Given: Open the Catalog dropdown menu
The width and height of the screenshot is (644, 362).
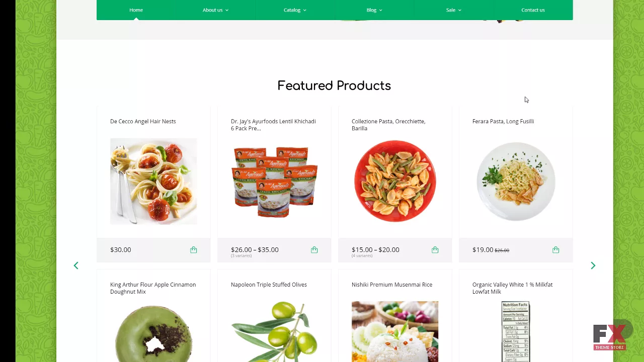Looking at the screenshot, I should tap(295, 10).
